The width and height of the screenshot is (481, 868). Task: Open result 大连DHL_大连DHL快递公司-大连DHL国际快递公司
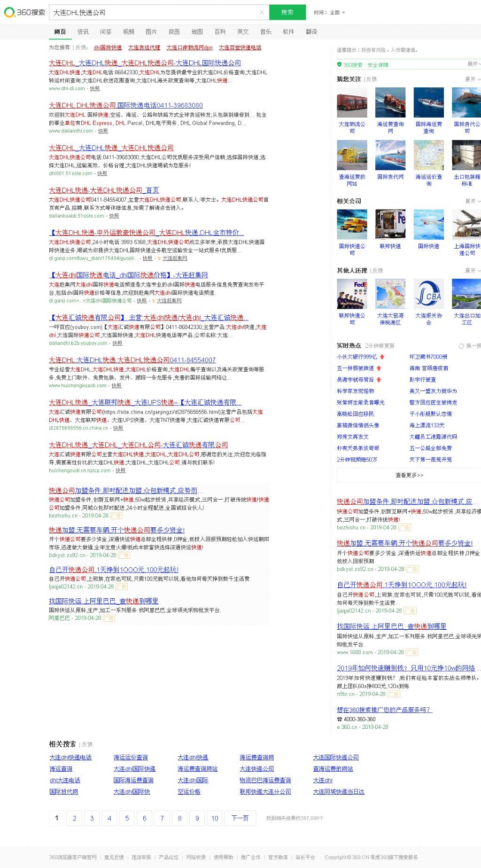[x=145, y=63]
